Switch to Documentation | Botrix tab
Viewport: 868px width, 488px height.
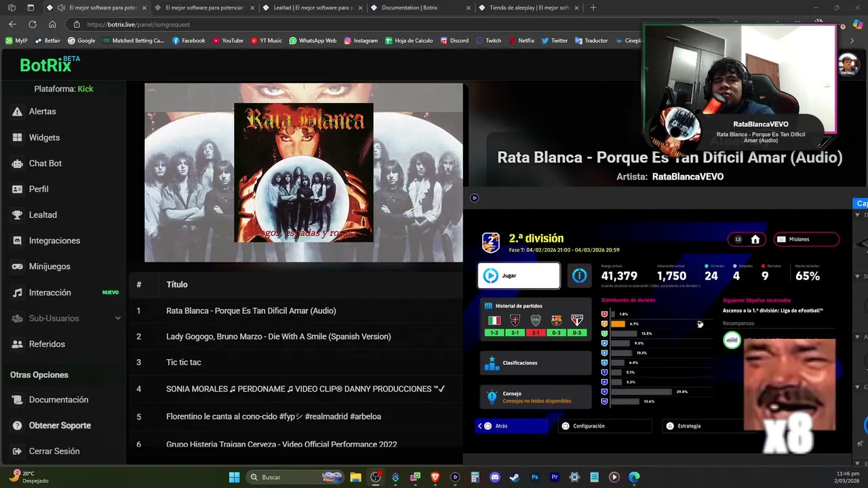tap(422, 7)
